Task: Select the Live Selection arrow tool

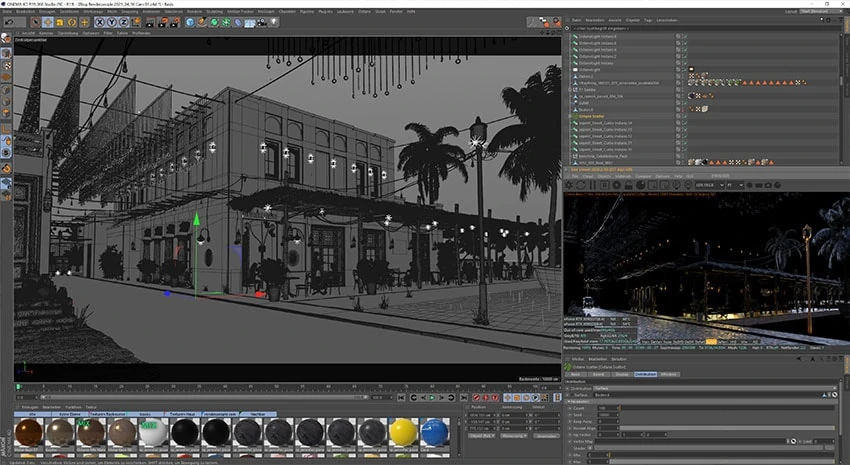Action: 36,22
